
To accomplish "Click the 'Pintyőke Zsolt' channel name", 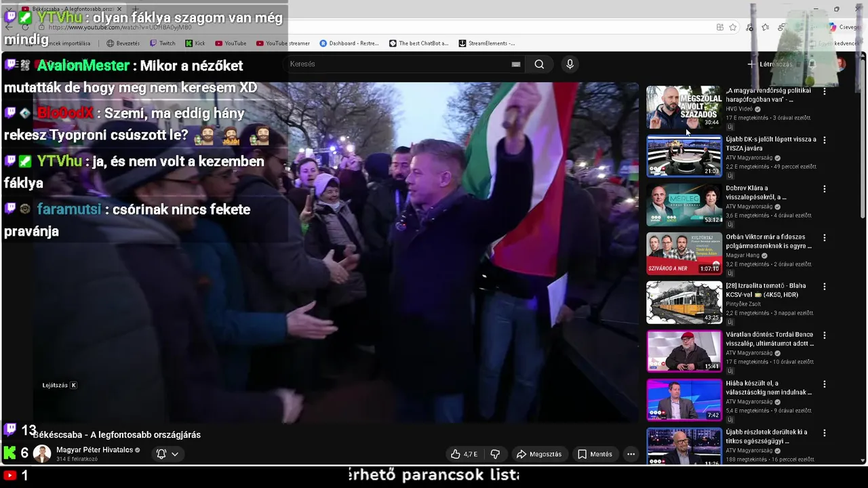I will [744, 304].
